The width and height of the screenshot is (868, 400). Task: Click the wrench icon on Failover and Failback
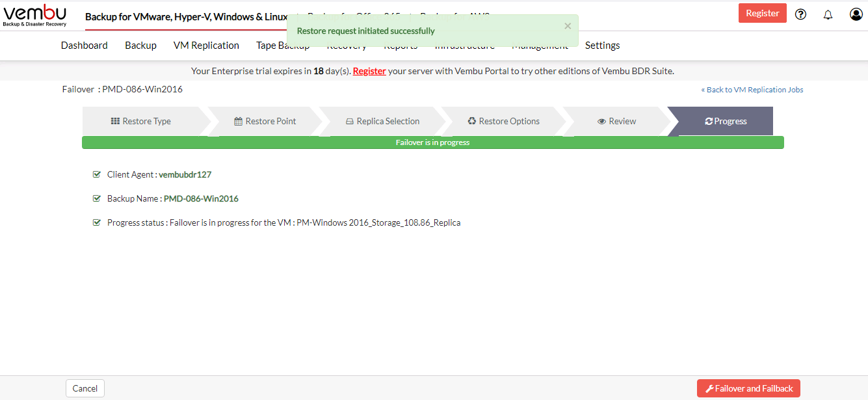[x=709, y=388]
